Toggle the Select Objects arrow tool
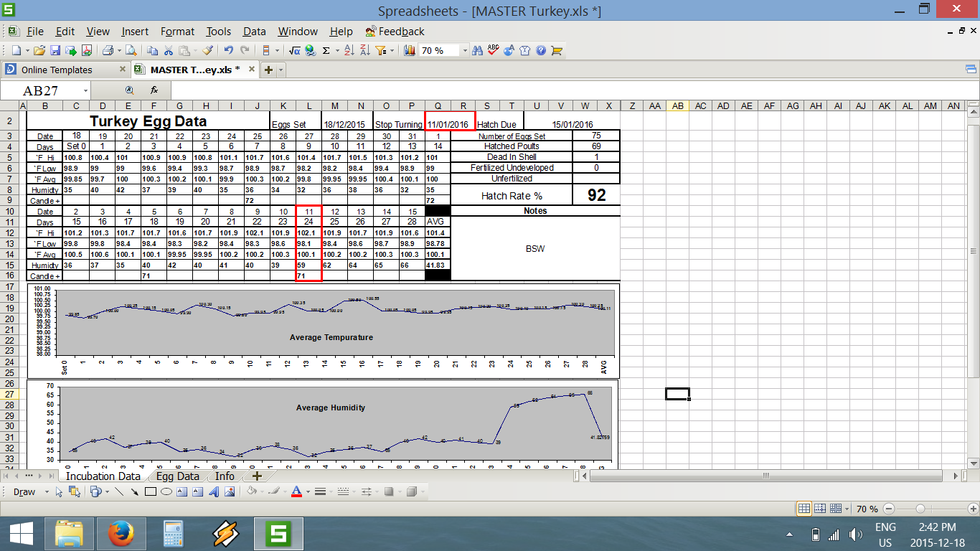This screenshot has height=551, width=980. coord(58,491)
